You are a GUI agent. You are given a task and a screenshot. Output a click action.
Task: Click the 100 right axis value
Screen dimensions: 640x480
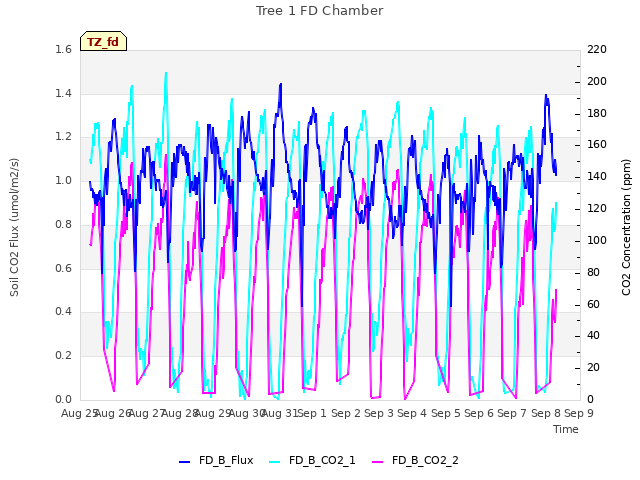point(597,240)
